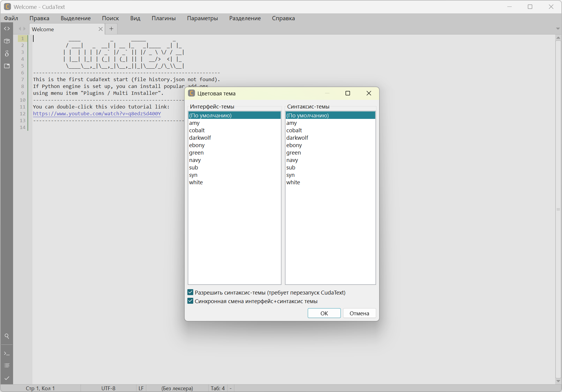The width and height of the screenshot is (562, 392).
Task: Select ebony in Синтаксис-темы list
Action: tap(330, 145)
